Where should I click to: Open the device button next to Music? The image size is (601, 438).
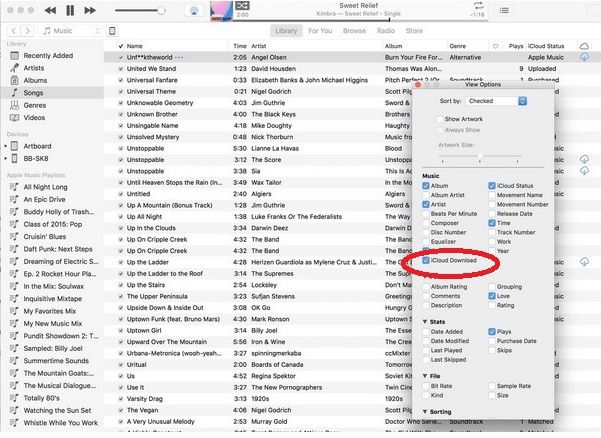(112, 31)
